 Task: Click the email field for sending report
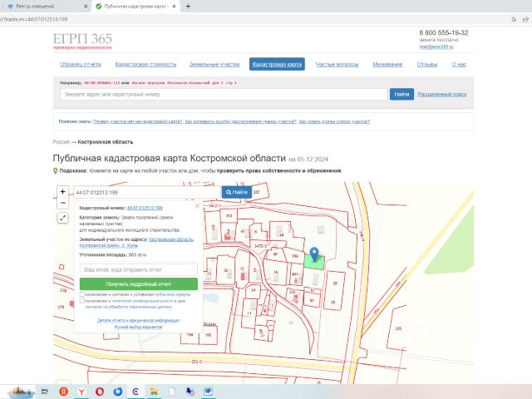(x=139, y=269)
